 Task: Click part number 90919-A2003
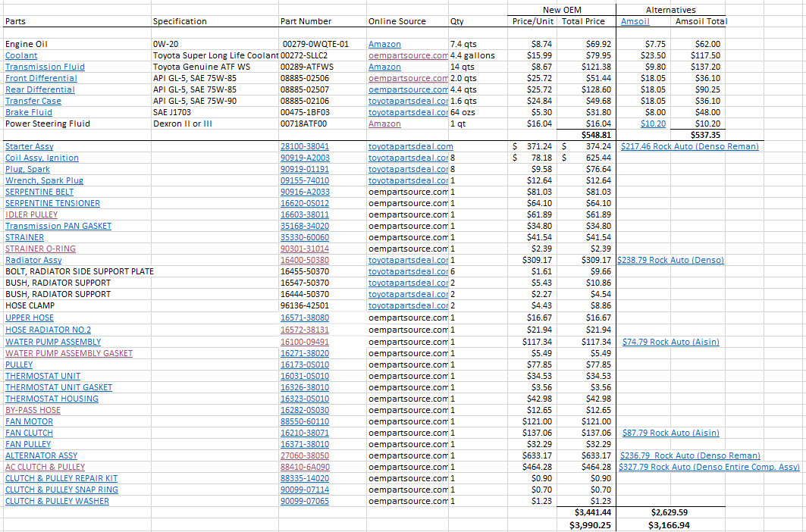(305, 158)
